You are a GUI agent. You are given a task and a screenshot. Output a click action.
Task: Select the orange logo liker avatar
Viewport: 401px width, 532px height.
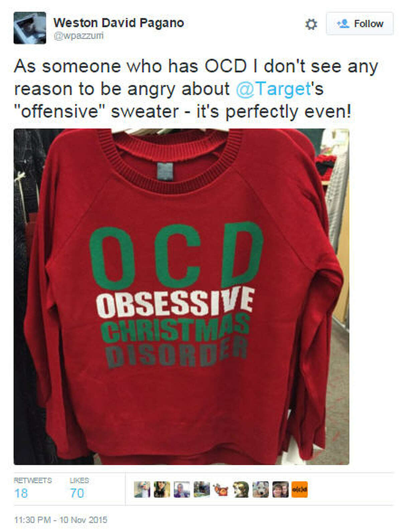(x=300, y=489)
